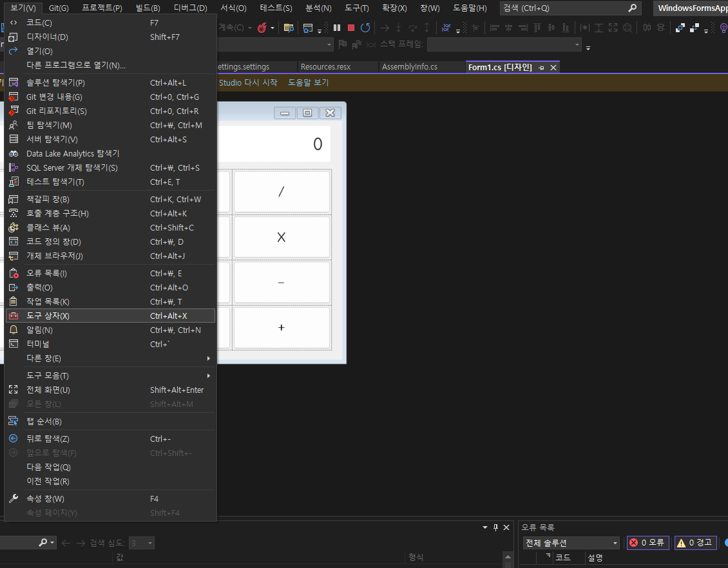The image size is (728, 568).
Task: Open the 스택 프레임 combo box
Action: [x=504, y=44]
